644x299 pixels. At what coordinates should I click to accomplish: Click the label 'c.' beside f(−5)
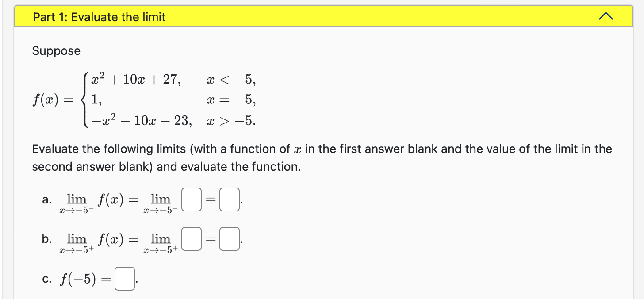(x=46, y=279)
